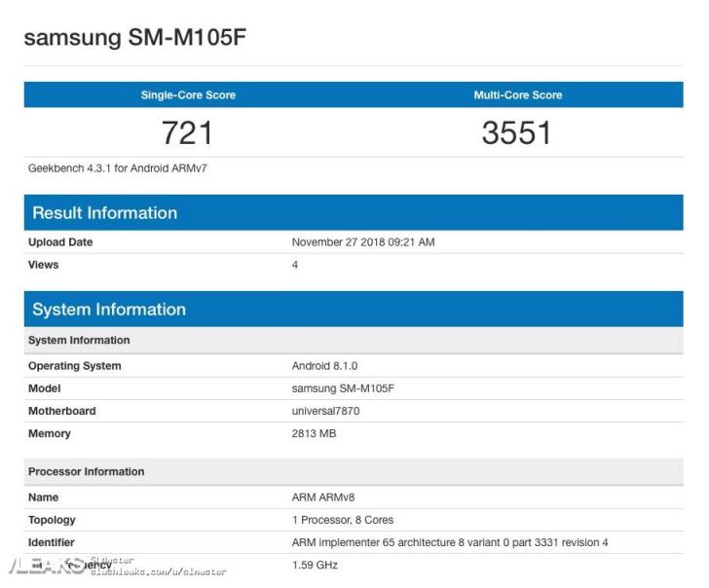Click the Views row label
Viewport: 709px width, 588px height.
[44, 265]
